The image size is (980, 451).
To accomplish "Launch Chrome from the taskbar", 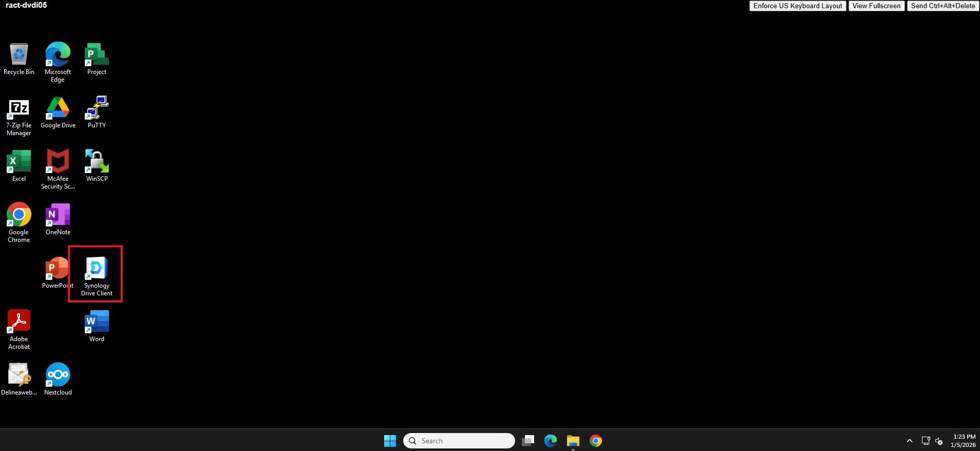I will coord(596,441).
